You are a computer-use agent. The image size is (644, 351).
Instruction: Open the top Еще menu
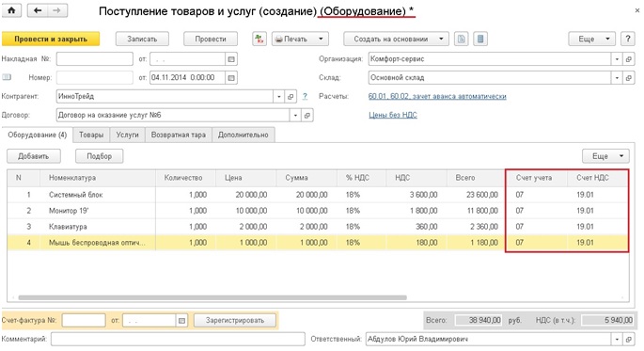tap(592, 39)
